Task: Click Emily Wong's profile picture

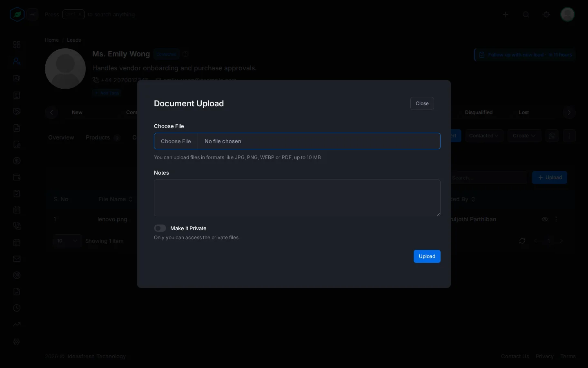Action: tap(65, 69)
